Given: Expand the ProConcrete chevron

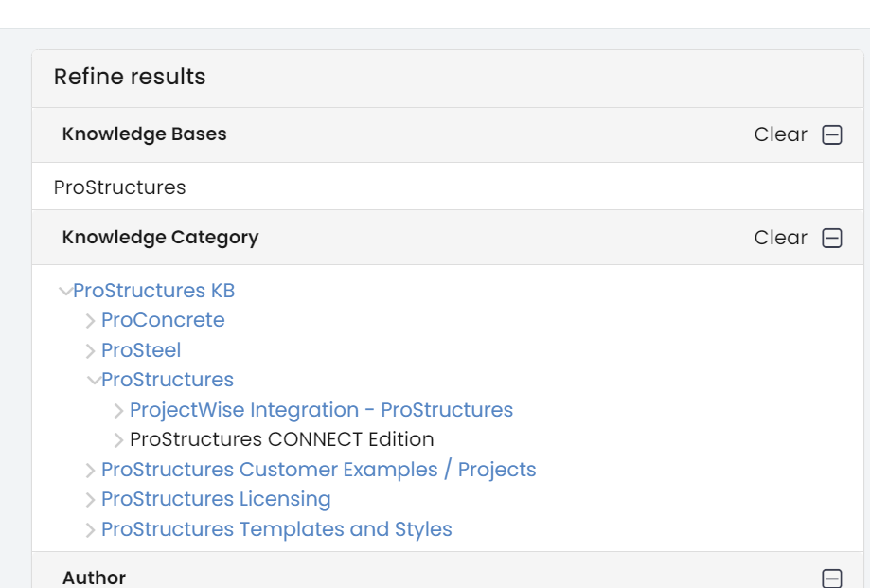Looking at the screenshot, I should [91, 320].
